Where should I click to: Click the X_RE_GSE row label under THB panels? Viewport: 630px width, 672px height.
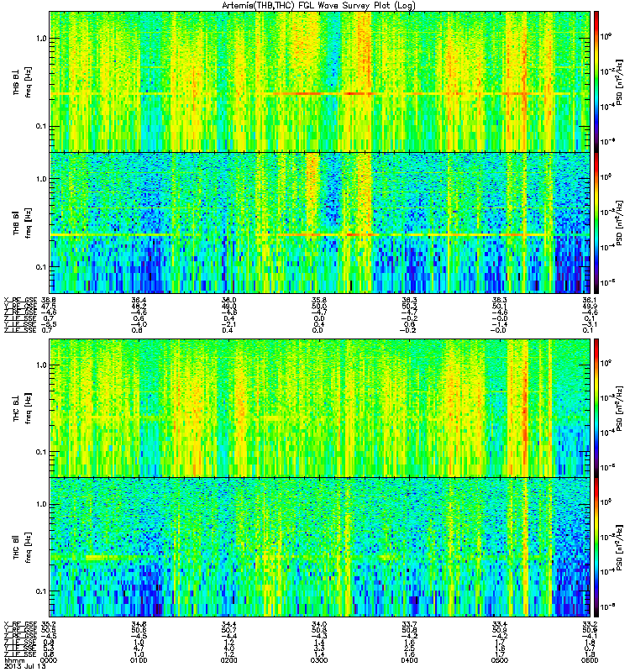tap(20, 300)
